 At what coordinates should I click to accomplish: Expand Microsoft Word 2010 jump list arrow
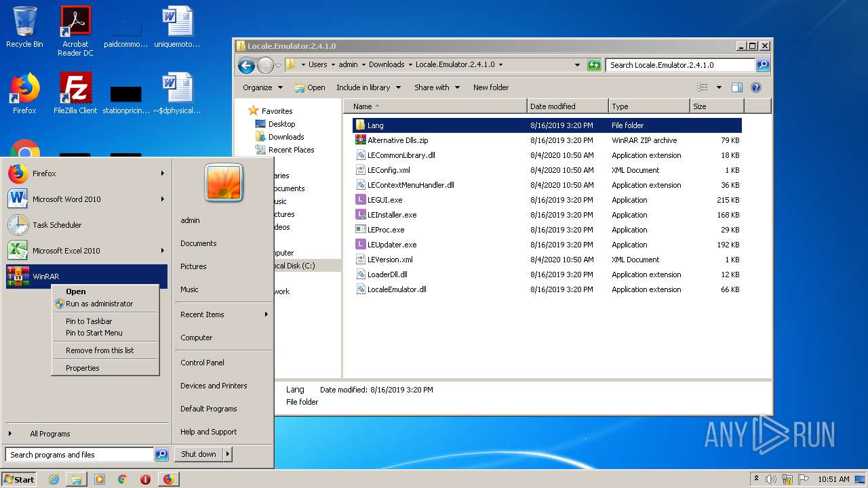point(163,199)
